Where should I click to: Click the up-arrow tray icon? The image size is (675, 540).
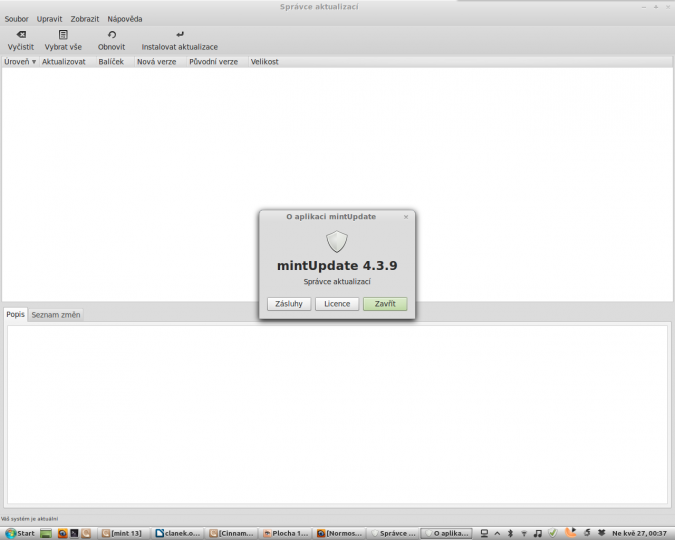pos(497,534)
